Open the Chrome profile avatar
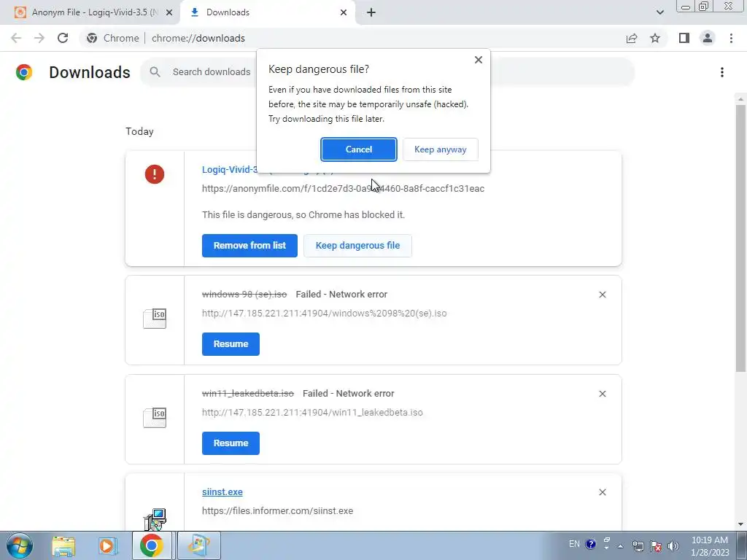This screenshot has height=560, width=747. tap(708, 38)
